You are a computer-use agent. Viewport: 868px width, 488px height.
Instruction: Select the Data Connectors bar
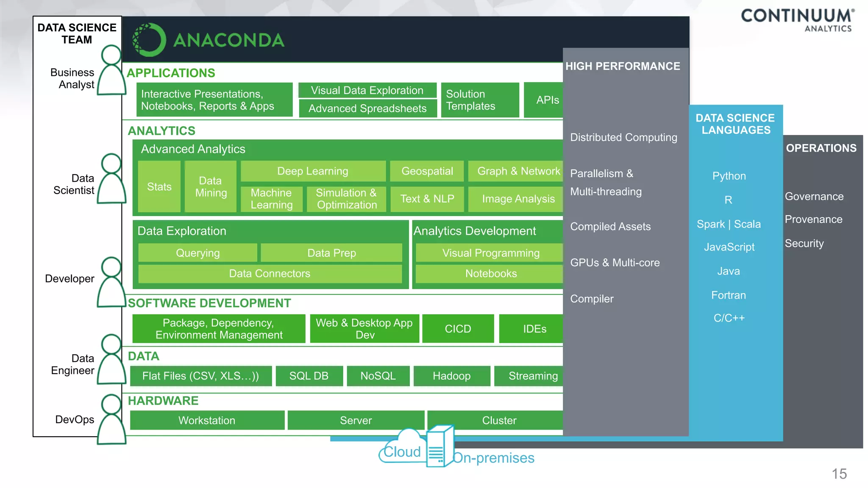270,274
